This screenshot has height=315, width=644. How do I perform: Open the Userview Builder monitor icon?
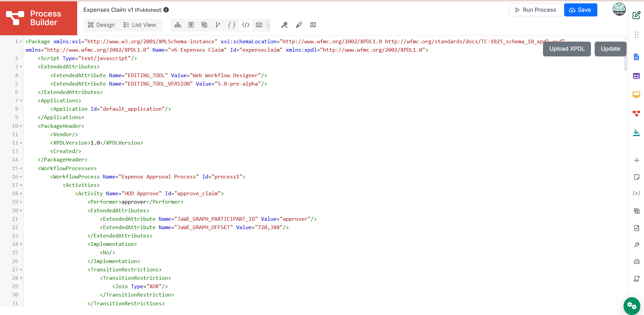pos(636,95)
